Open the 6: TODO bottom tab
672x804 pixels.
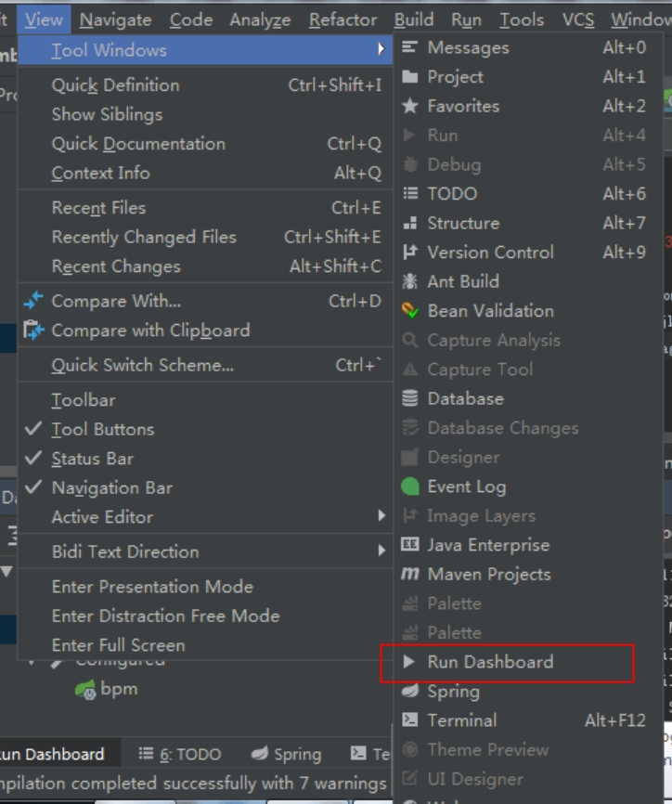pyautogui.click(x=180, y=754)
